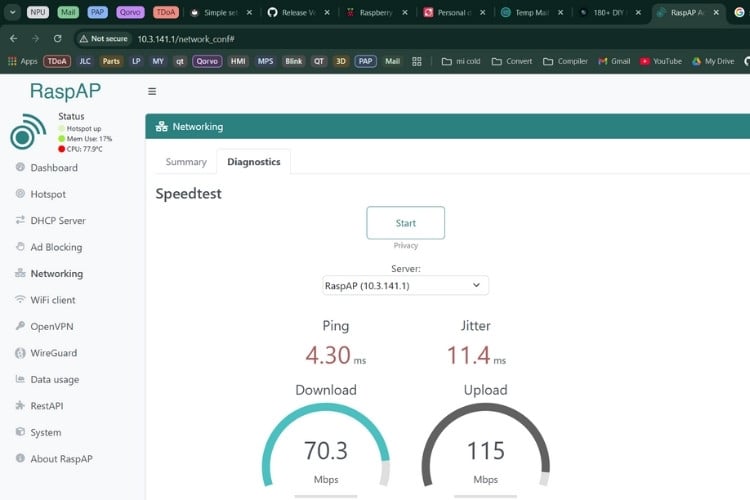Click the RaspAP logo title

point(66,91)
